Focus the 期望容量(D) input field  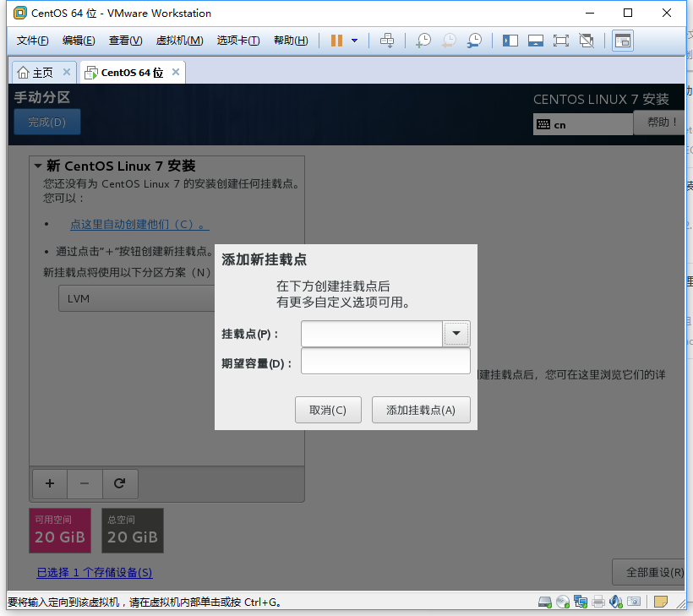[x=385, y=362]
